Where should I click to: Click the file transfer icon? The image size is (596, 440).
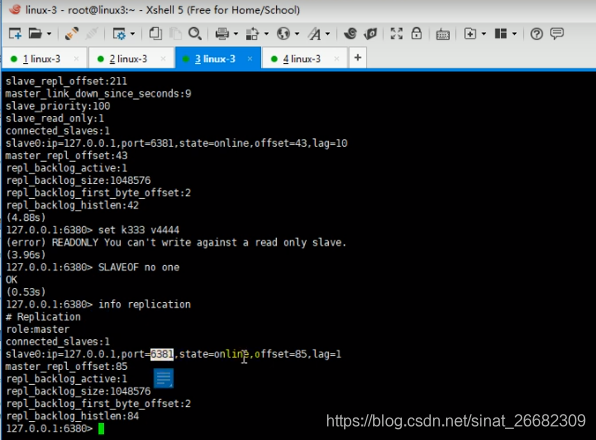tap(252, 34)
